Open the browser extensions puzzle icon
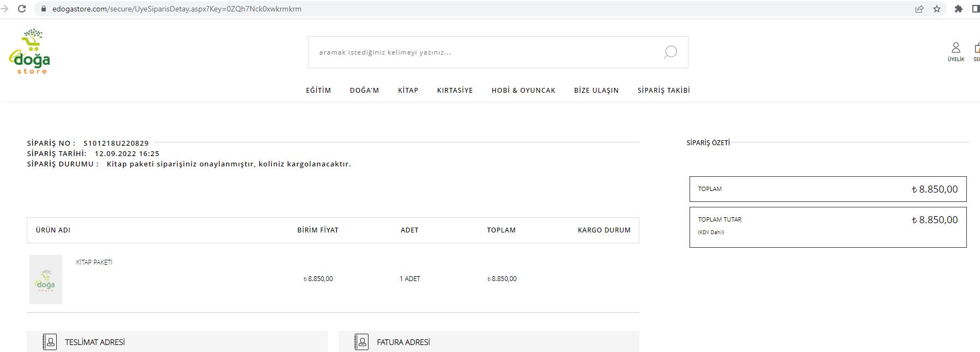Image resolution: width=980 pixels, height=352 pixels. pos(958,9)
